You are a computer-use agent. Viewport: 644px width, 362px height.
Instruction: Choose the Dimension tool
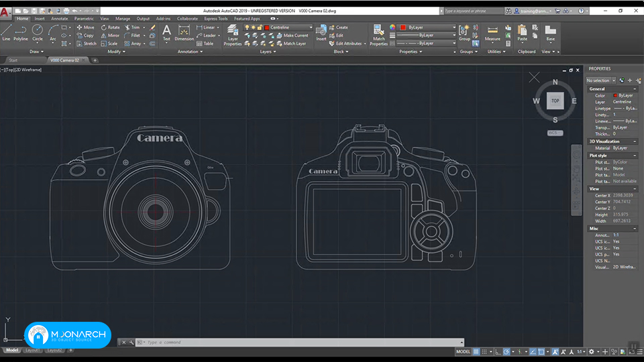184,33
